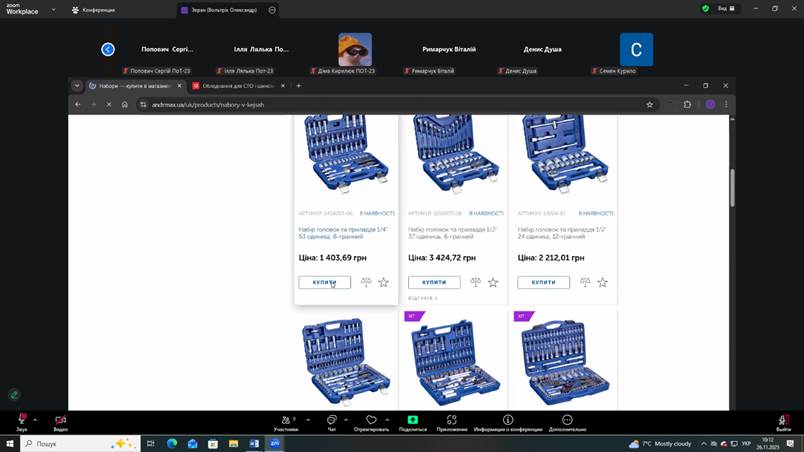Toggle Zoom camera Видео button
The width and height of the screenshot is (804, 452).
60,421
